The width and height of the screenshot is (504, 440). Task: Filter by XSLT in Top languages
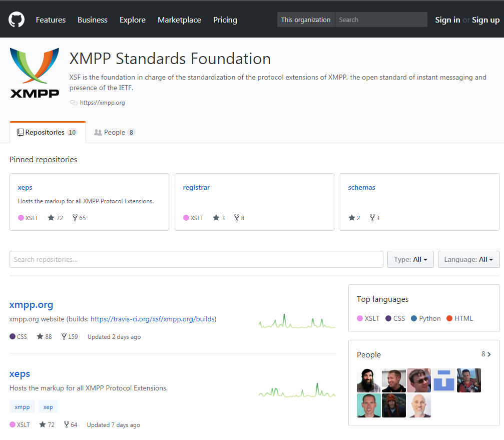coord(368,318)
